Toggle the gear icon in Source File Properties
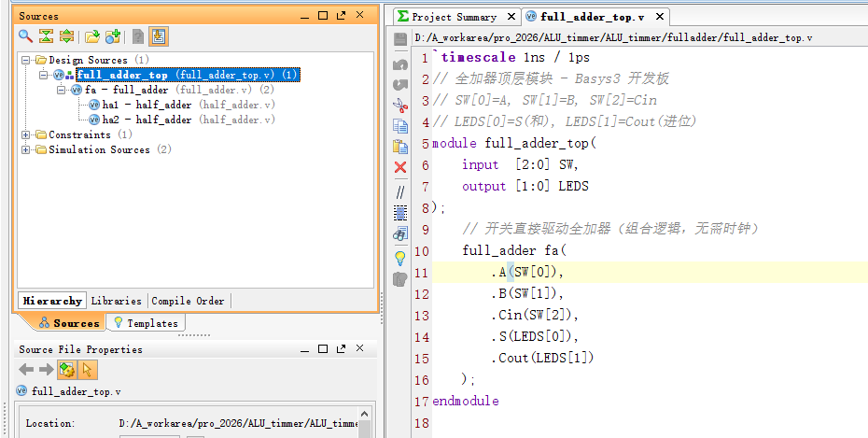868x438 pixels. click(x=67, y=369)
